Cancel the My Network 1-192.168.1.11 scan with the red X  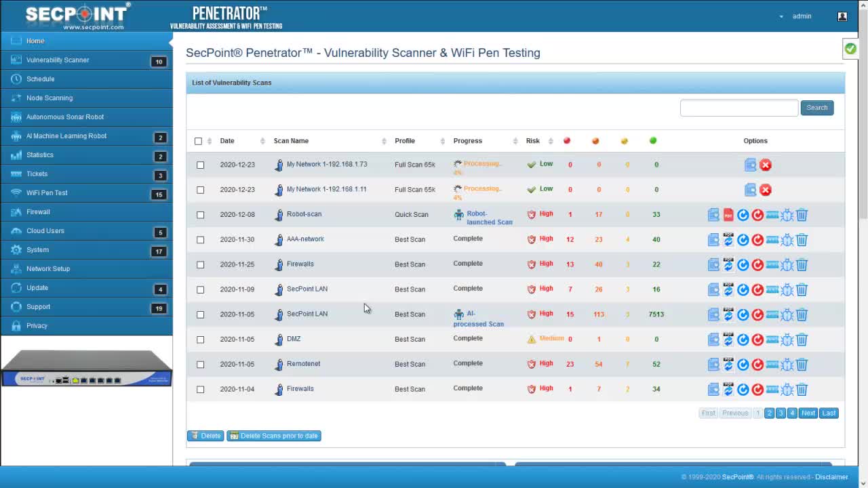(766, 190)
